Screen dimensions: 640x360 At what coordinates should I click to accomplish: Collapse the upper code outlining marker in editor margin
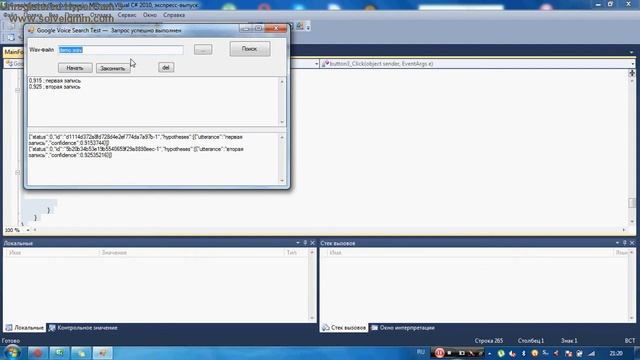coord(18,90)
